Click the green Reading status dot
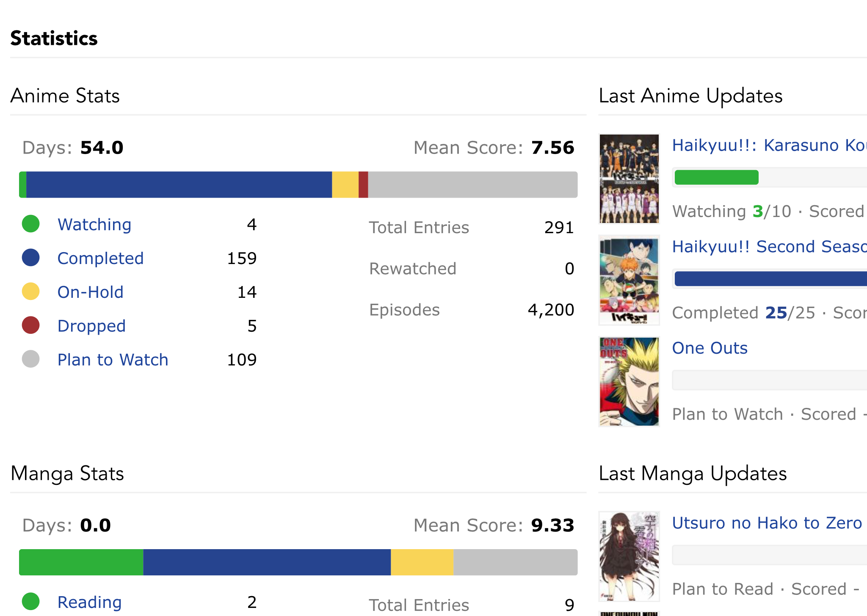 [30, 602]
